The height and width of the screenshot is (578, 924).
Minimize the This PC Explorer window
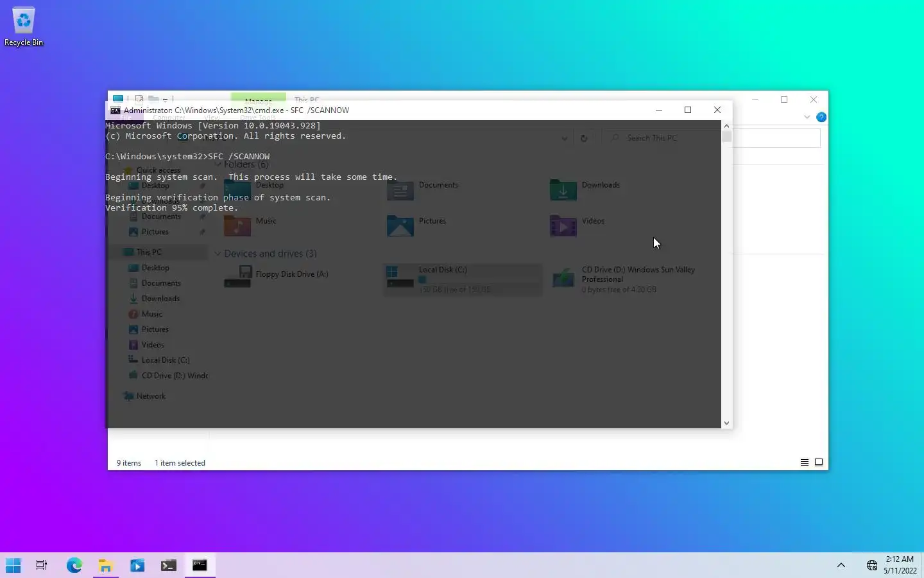click(755, 100)
